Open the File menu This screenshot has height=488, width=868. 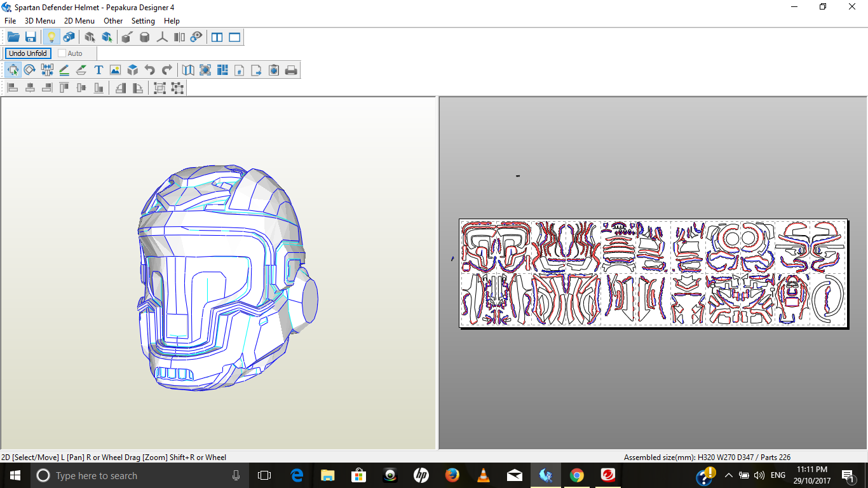[x=10, y=21]
